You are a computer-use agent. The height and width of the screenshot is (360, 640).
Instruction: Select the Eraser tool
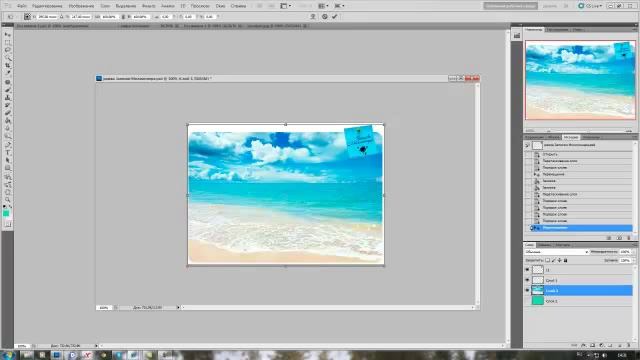click(x=8, y=113)
